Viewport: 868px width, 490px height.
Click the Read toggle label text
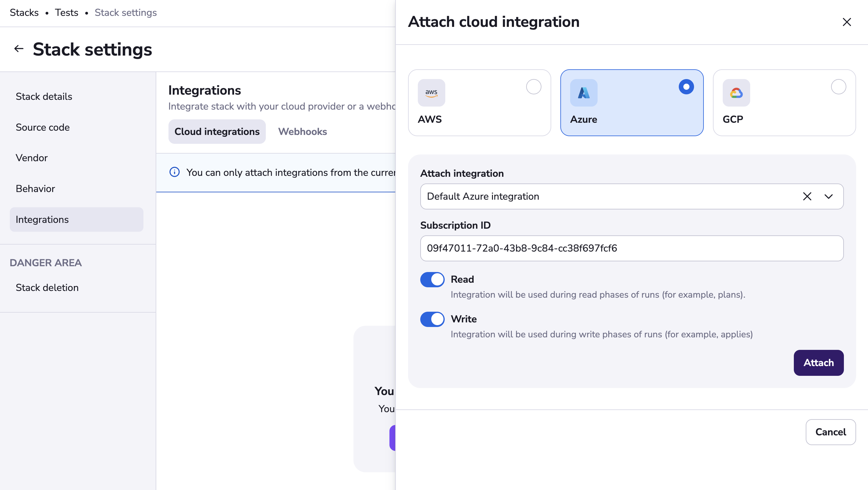462,279
